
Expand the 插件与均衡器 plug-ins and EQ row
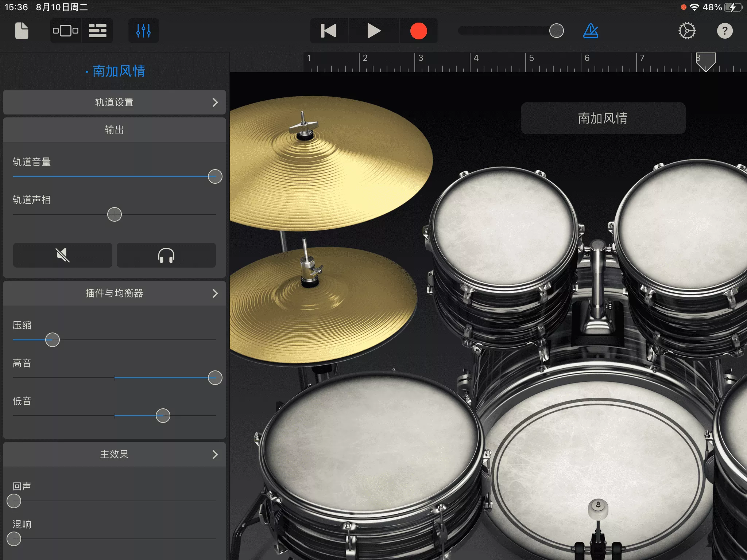[x=115, y=293]
